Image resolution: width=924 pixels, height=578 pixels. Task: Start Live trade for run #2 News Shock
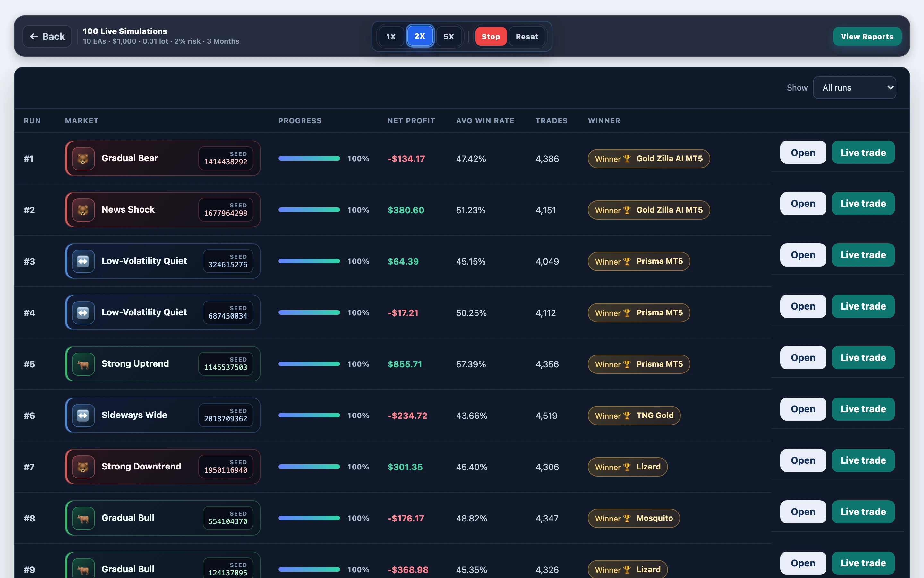coord(863,203)
